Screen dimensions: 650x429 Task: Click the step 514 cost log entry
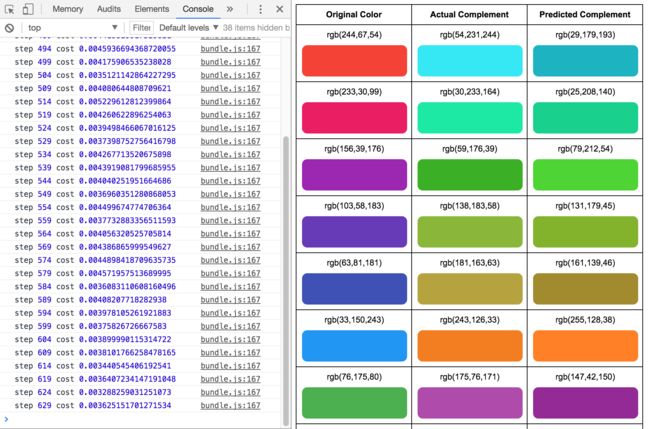pyautogui.click(x=92, y=102)
